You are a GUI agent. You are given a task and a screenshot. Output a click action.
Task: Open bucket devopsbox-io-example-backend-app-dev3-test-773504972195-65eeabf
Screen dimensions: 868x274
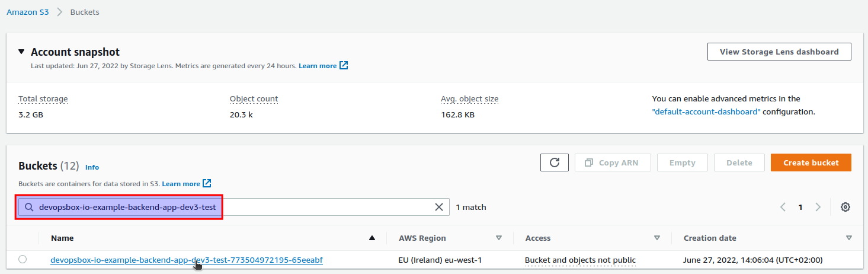pos(187,260)
